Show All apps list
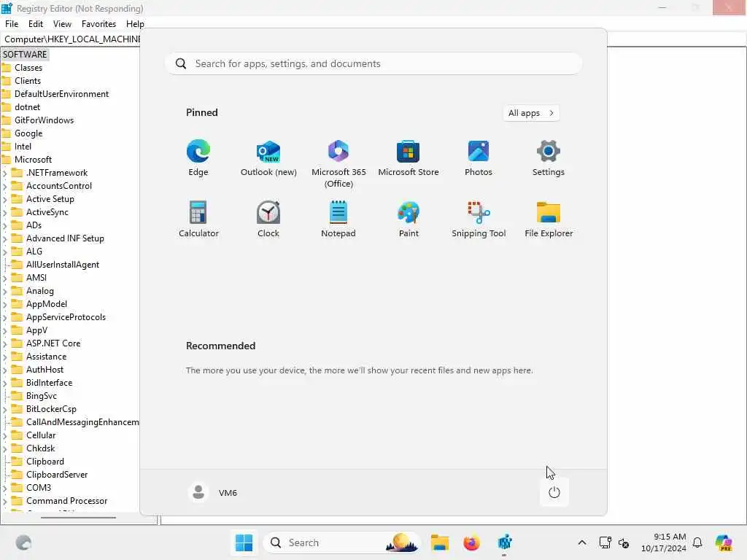The image size is (747, 560). (531, 113)
